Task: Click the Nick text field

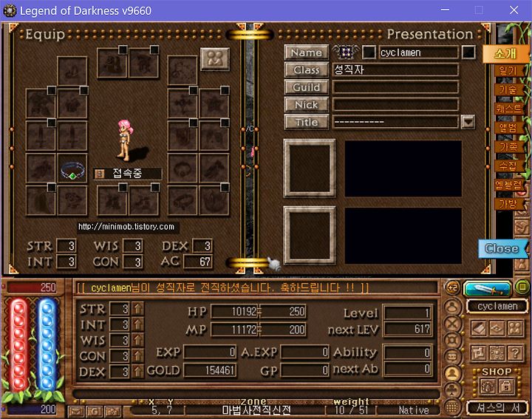Action: pyautogui.click(x=395, y=104)
